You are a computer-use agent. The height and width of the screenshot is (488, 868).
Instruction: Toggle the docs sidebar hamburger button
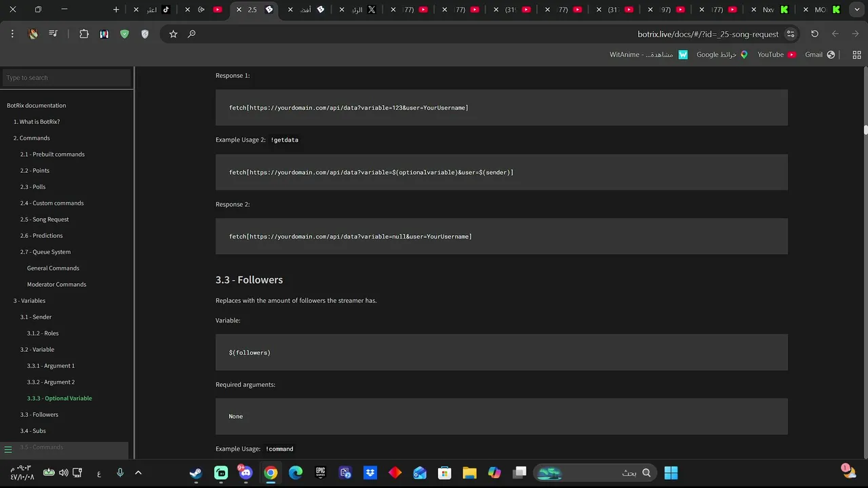pos(8,449)
